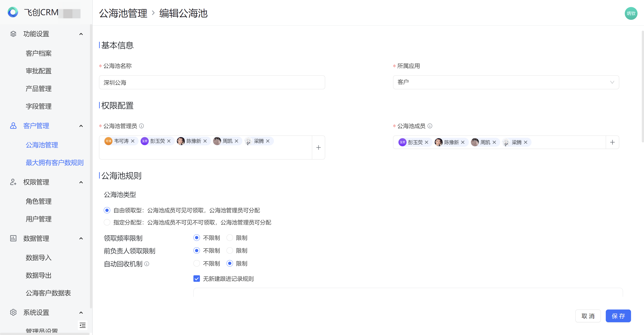Click plus icon to add 公海池管理员
This screenshot has height=335, width=644.
(x=318, y=148)
